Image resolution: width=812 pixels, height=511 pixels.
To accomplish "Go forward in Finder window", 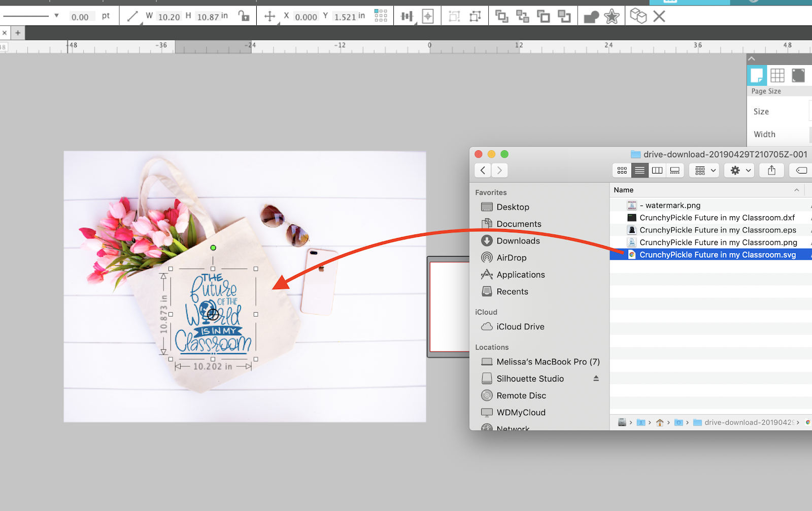I will pyautogui.click(x=499, y=171).
